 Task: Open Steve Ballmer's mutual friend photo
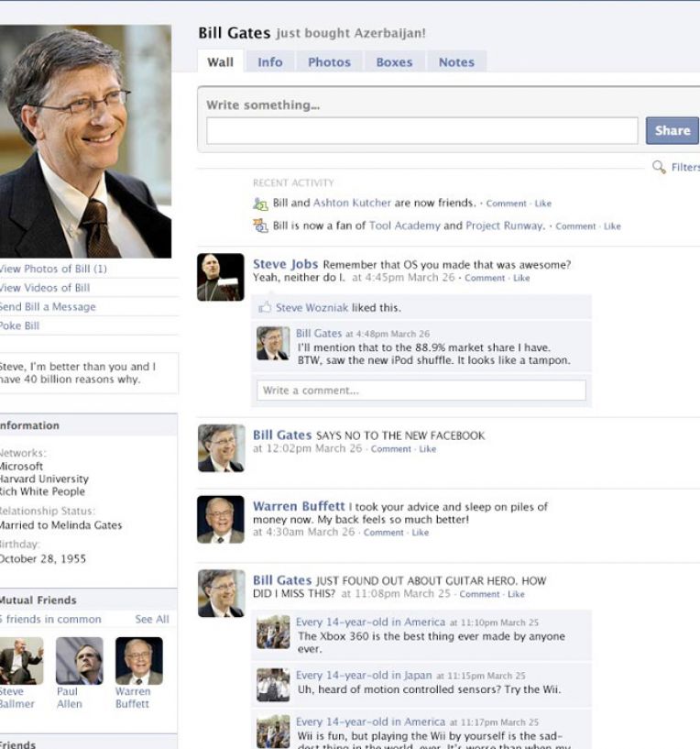[x=20, y=661]
